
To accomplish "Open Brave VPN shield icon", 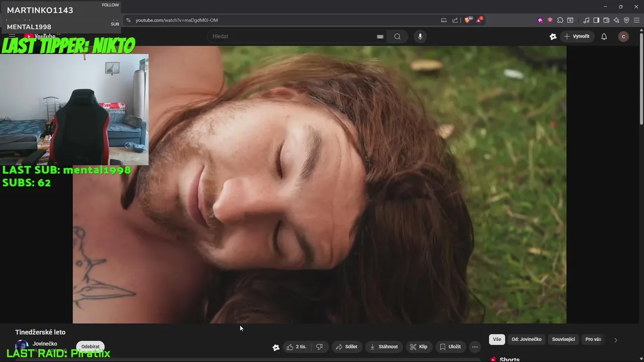I will pyautogui.click(x=626, y=20).
